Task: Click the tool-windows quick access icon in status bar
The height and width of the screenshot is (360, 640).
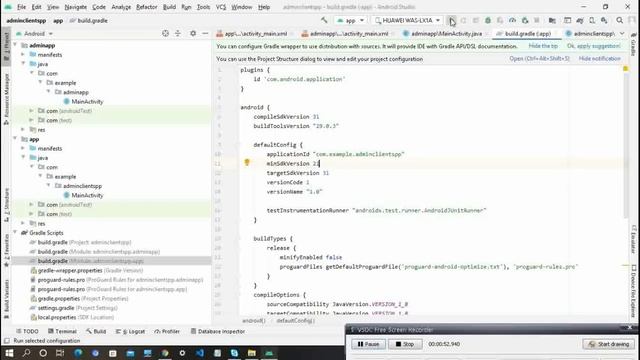Action: [7, 341]
